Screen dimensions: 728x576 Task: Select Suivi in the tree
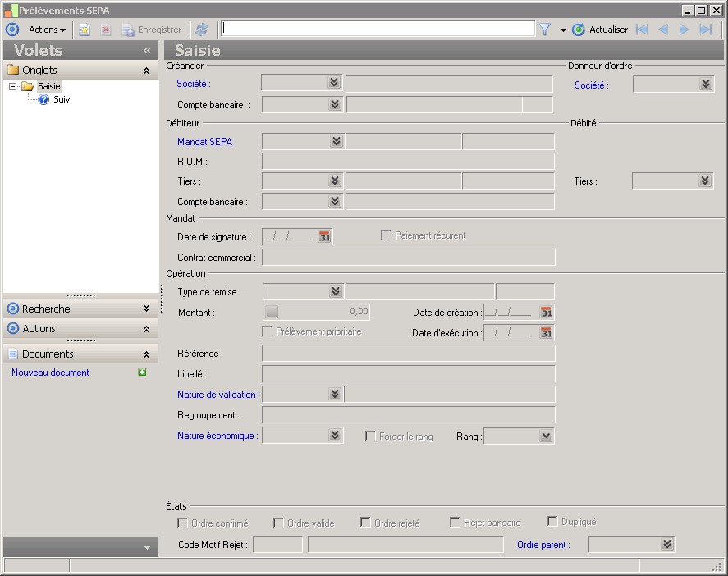pos(62,99)
